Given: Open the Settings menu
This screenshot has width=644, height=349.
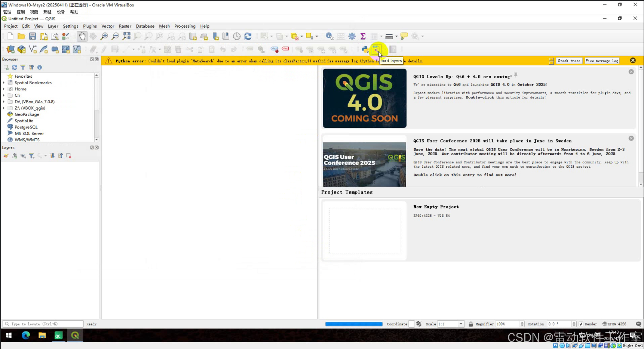Looking at the screenshot, I should 71,26.
